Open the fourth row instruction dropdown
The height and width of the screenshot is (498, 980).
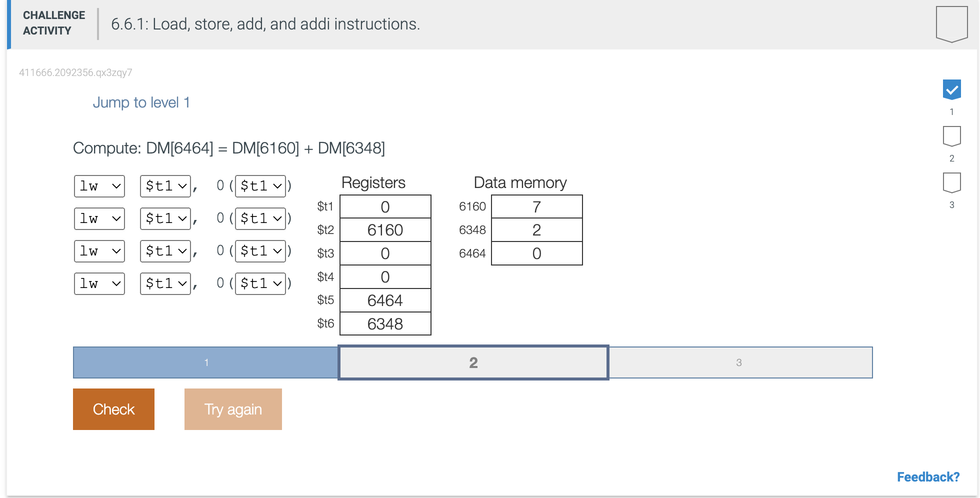(99, 283)
